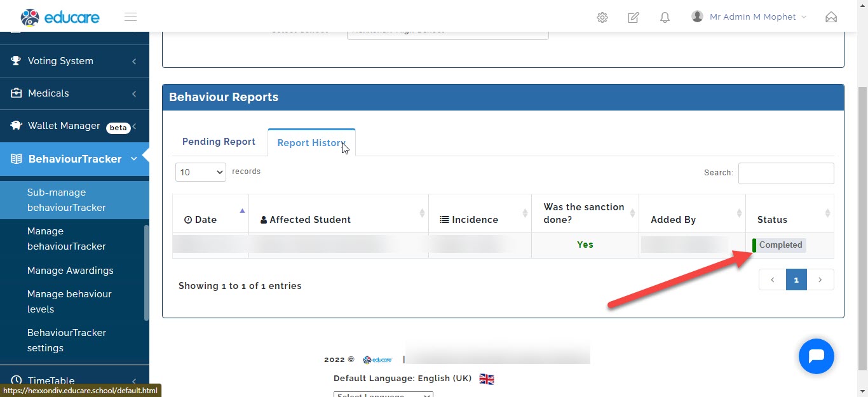Switch to the Pending Report tab
The image size is (868, 397).
(x=219, y=142)
